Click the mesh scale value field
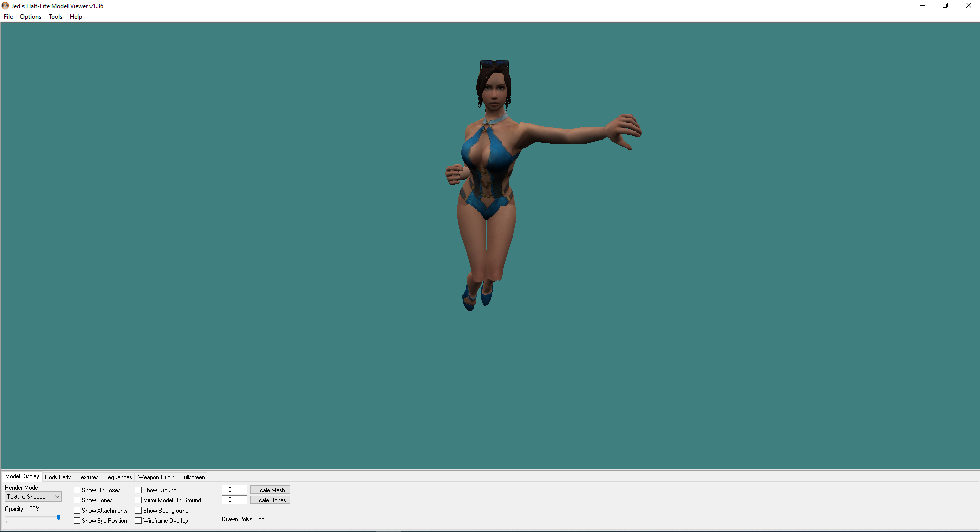The image size is (980, 532). 235,490
